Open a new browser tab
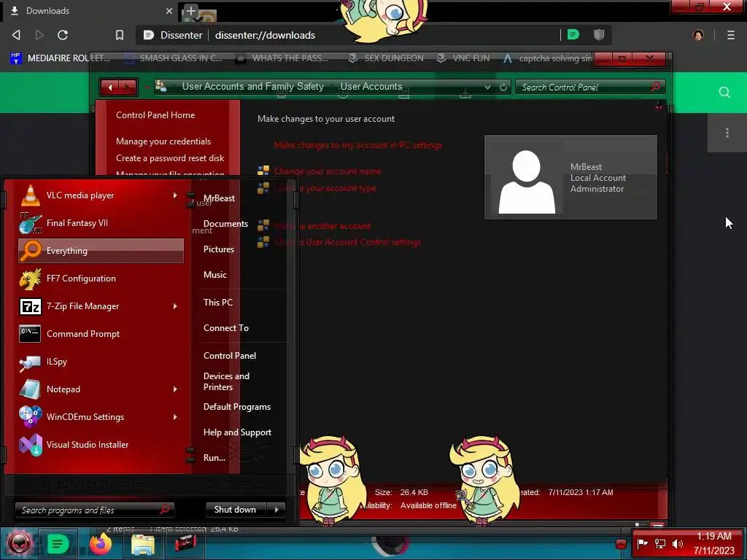Image resolution: width=747 pixels, height=560 pixels. tap(190, 11)
